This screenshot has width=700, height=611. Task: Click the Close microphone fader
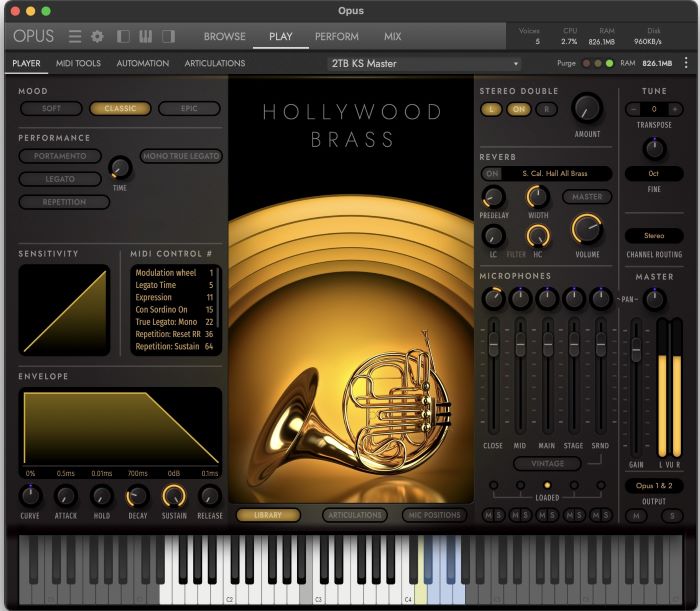point(493,344)
